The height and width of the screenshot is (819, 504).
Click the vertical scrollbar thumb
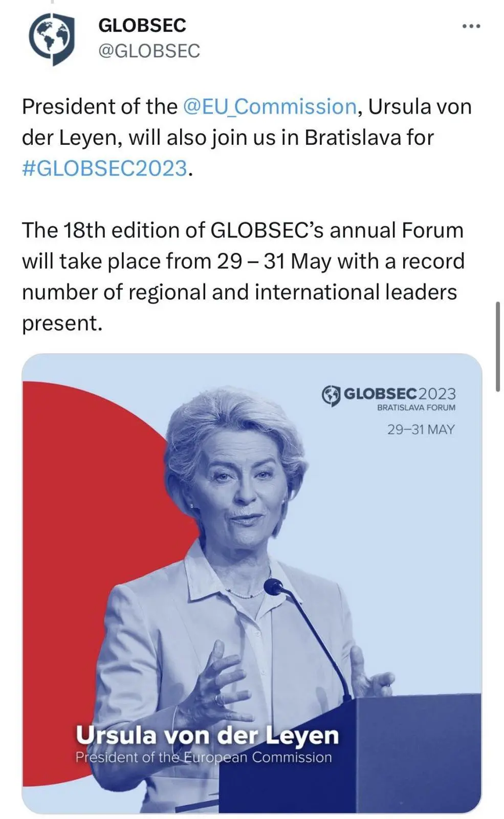pos(497,346)
